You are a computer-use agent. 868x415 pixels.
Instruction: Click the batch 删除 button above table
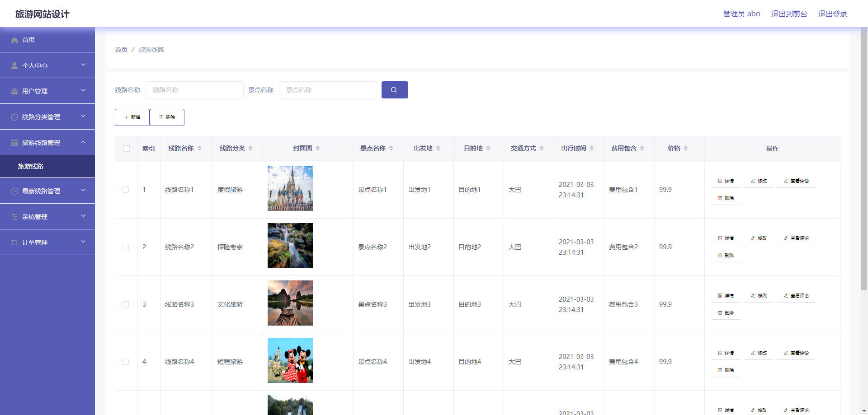click(167, 117)
